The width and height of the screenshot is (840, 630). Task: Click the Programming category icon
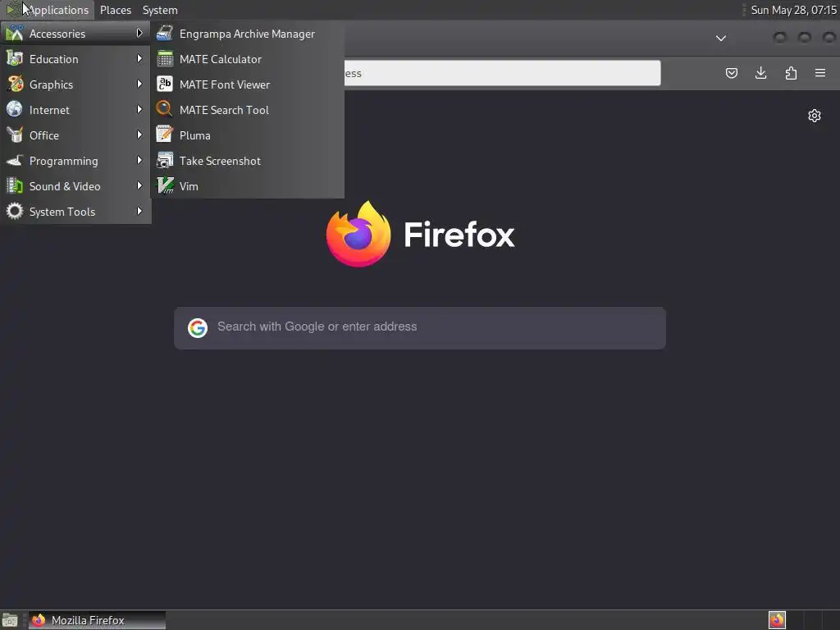[15, 160]
